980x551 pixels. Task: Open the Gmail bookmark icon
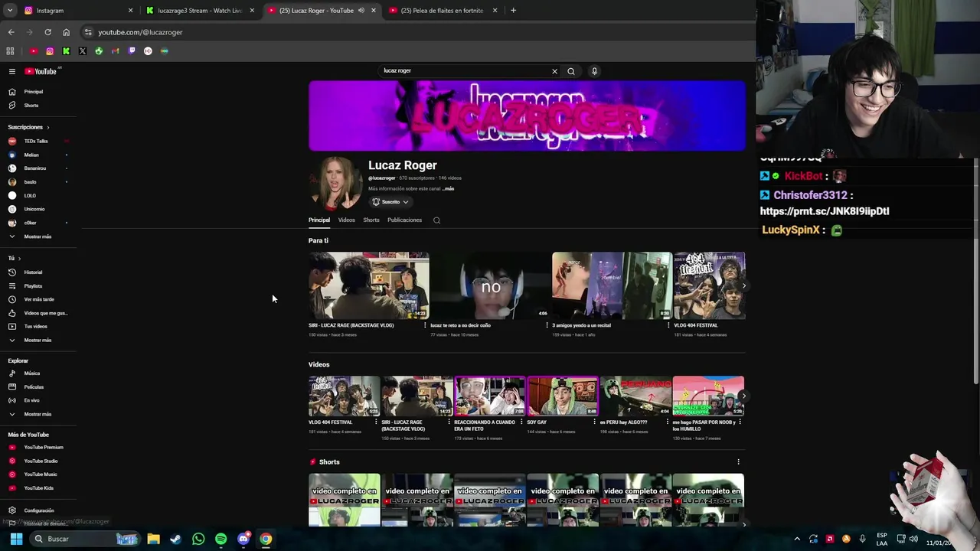coord(116,51)
